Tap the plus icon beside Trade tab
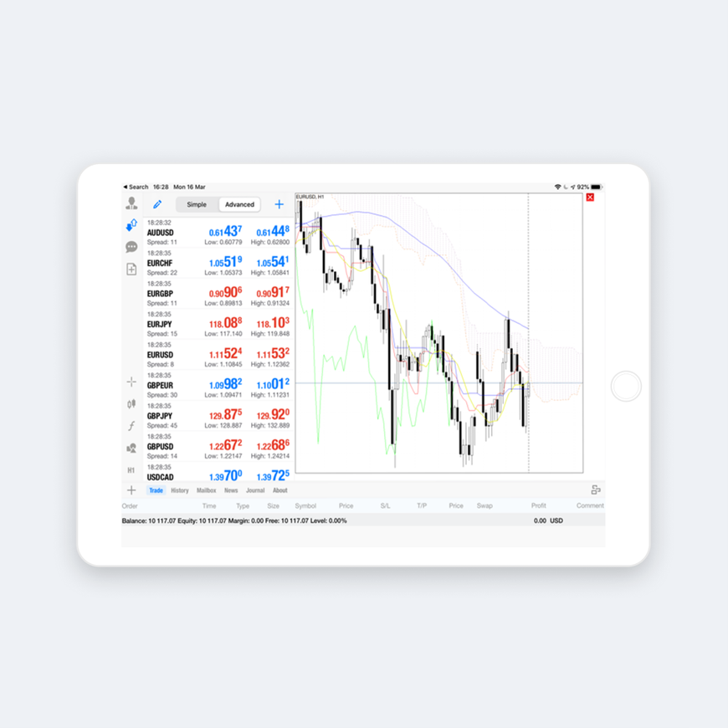The width and height of the screenshot is (728, 728). point(131,490)
